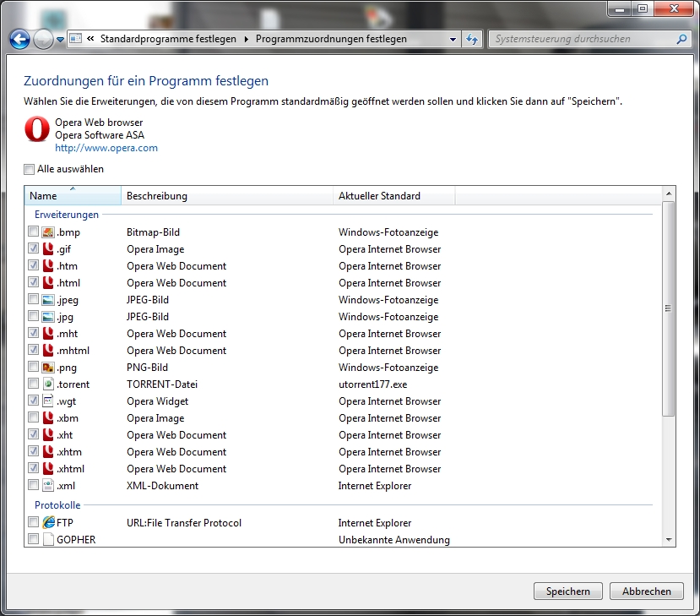Click the .xbm Opera file icon
The image size is (700, 616).
click(x=48, y=418)
